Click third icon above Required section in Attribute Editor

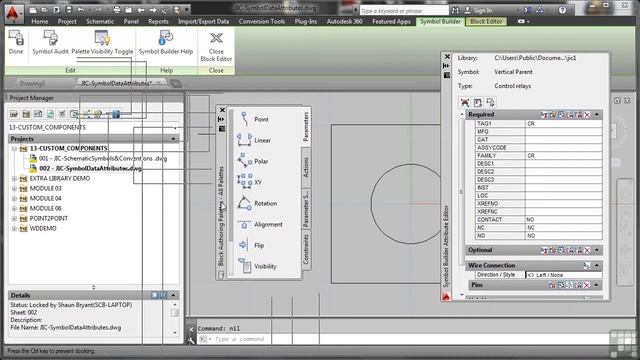tap(491, 102)
